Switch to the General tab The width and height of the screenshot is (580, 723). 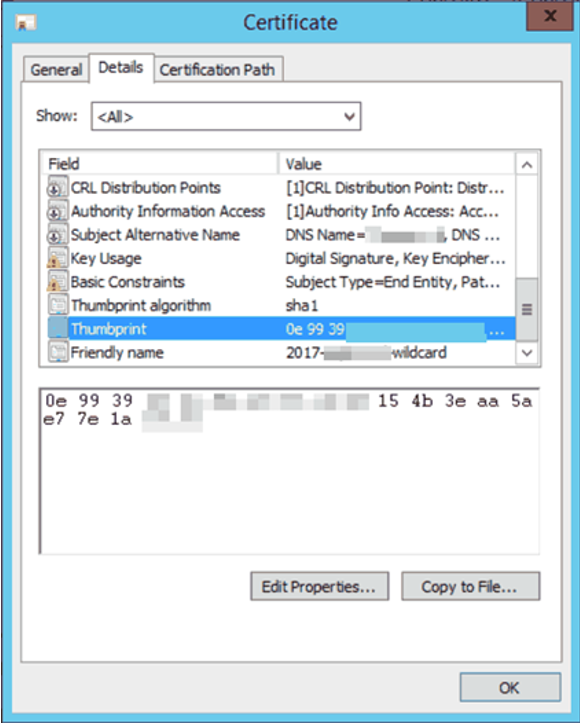[56, 70]
